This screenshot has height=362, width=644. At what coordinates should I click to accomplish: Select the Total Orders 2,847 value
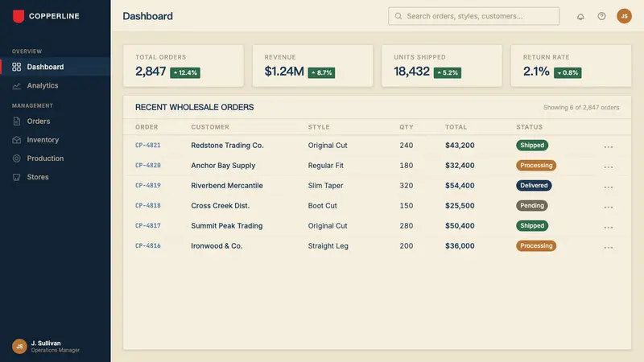point(151,72)
